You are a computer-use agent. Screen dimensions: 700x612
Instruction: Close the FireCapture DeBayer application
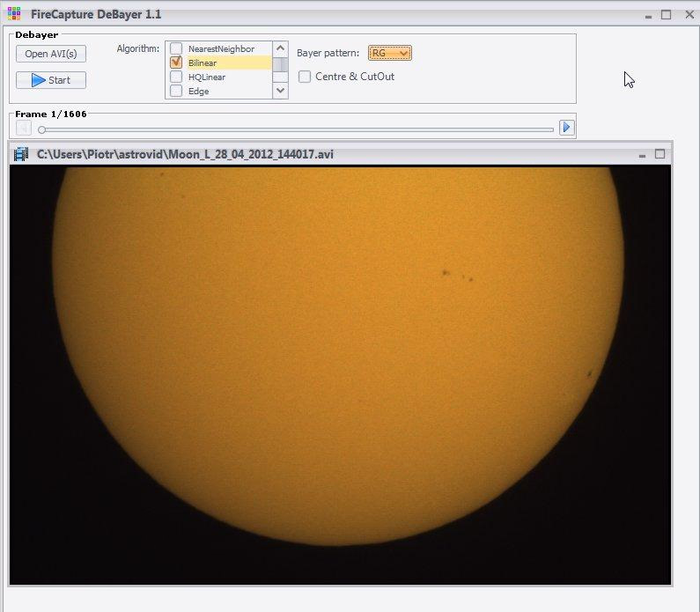(685, 15)
